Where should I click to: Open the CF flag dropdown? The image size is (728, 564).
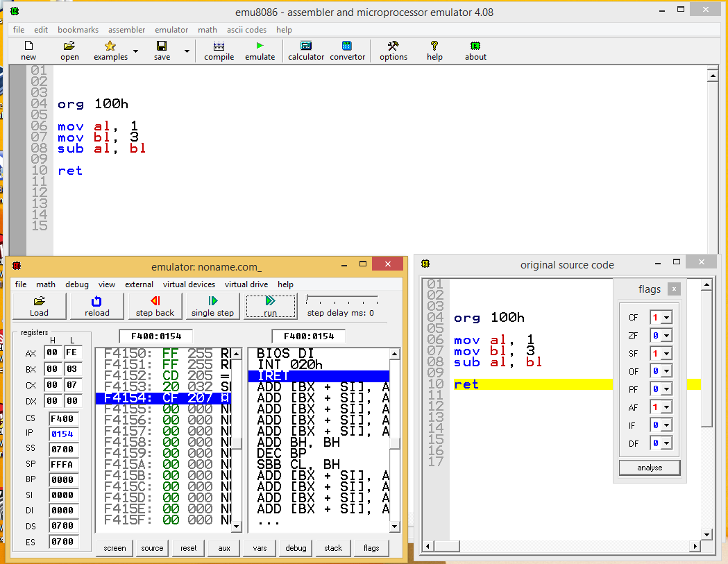click(667, 318)
